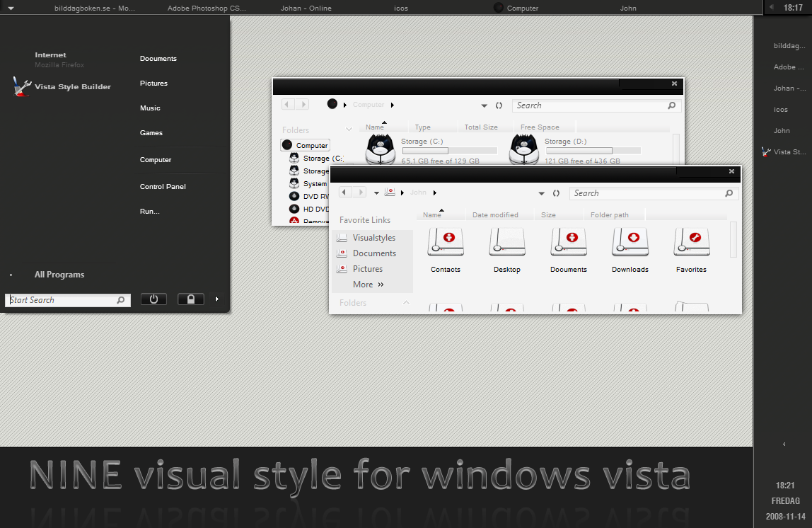812x528 pixels.
Task: Open the address history dropdown in the Computer window
Action: tap(485, 105)
